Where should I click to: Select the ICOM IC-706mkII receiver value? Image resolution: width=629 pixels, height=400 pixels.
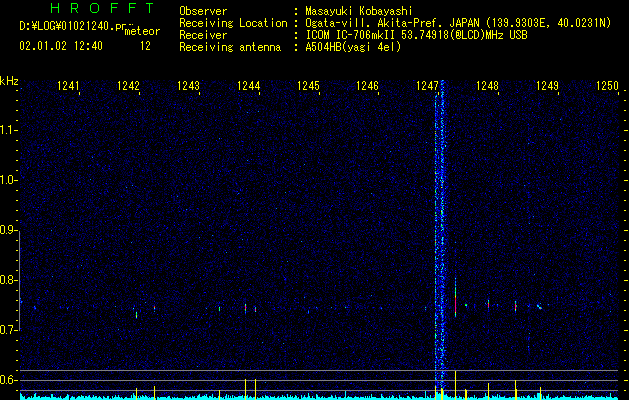tap(416, 35)
